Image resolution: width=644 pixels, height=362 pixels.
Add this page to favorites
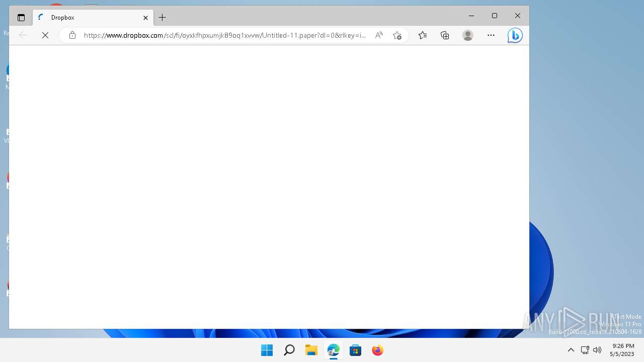click(x=397, y=35)
